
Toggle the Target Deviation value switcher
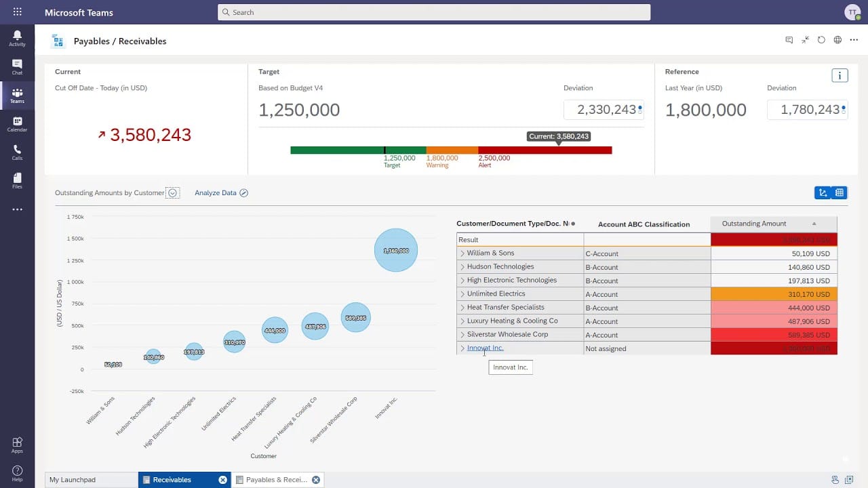640,108
